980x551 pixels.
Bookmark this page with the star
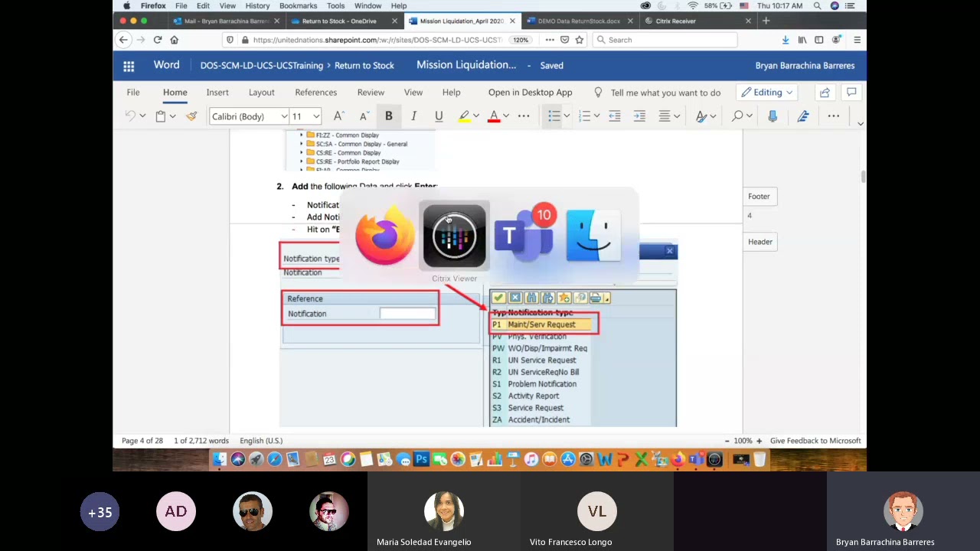pyautogui.click(x=580, y=40)
